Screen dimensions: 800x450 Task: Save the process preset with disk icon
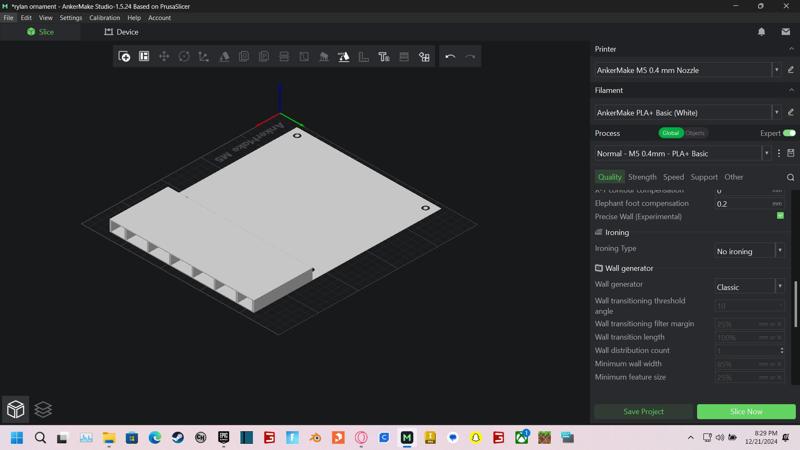790,153
